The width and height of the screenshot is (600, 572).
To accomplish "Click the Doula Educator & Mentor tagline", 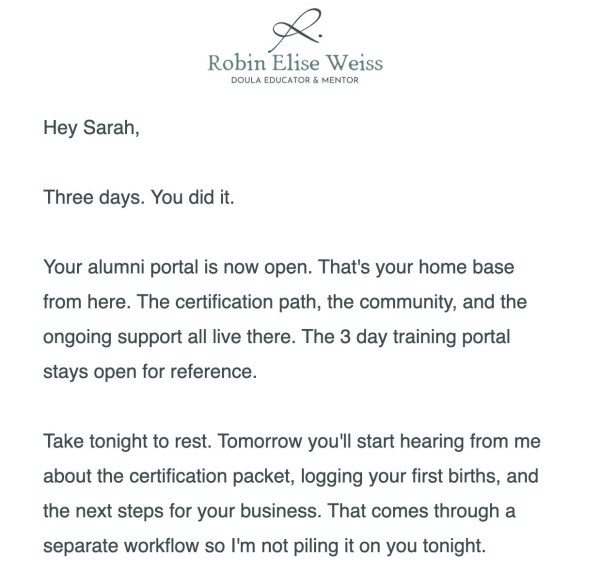I will click(295, 80).
